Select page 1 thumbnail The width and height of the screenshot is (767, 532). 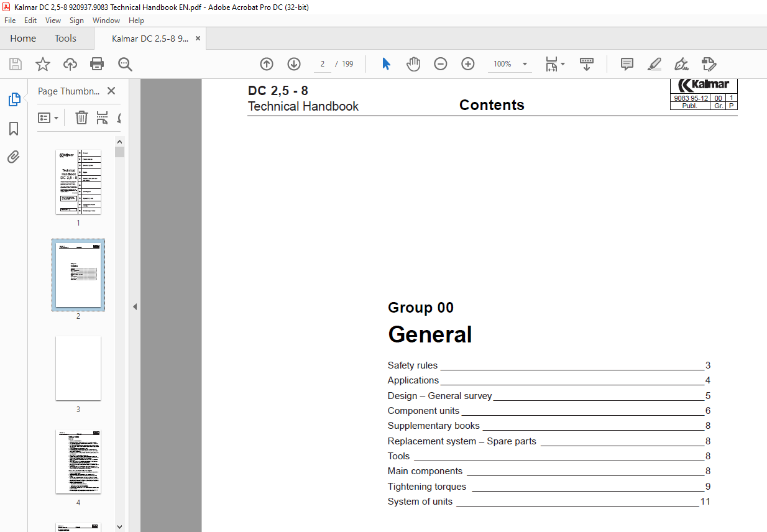pyautogui.click(x=78, y=181)
